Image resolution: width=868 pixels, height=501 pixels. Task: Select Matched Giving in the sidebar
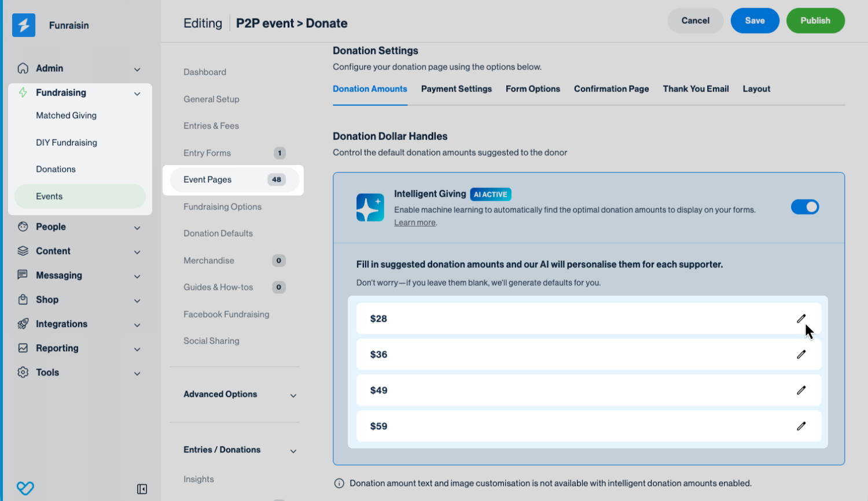point(66,116)
